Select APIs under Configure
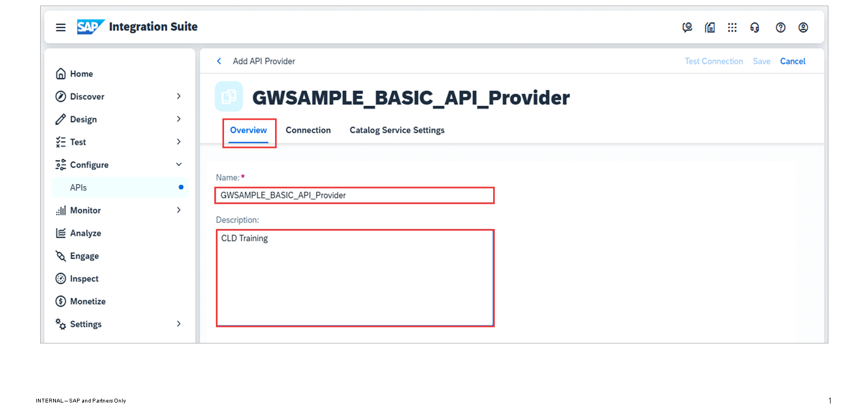Screen dimensions: 868x409 click(120, 188)
